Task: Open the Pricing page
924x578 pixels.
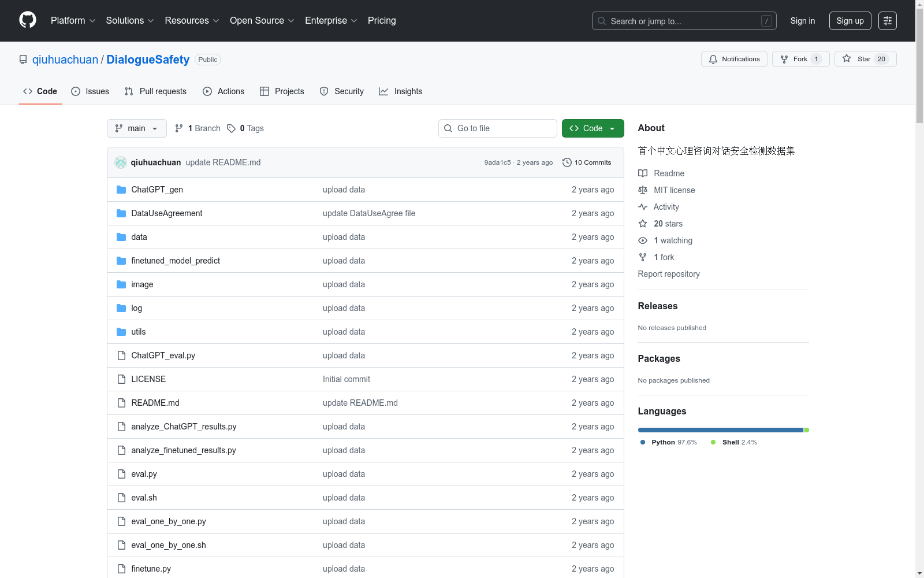Action: pyautogui.click(x=382, y=21)
